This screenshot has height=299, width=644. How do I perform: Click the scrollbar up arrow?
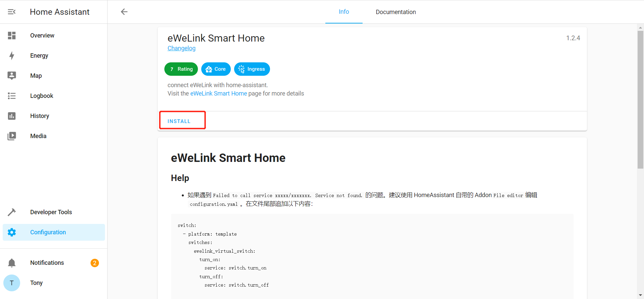pos(640,27)
